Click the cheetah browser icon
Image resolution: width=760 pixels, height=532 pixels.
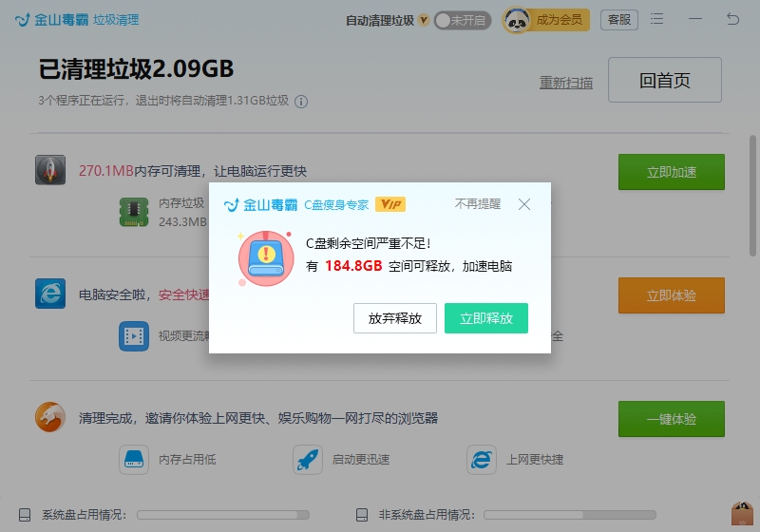pos(50,417)
